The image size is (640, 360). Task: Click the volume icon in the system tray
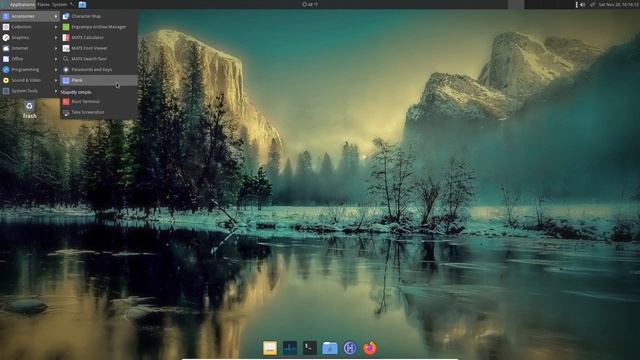coord(583,4)
